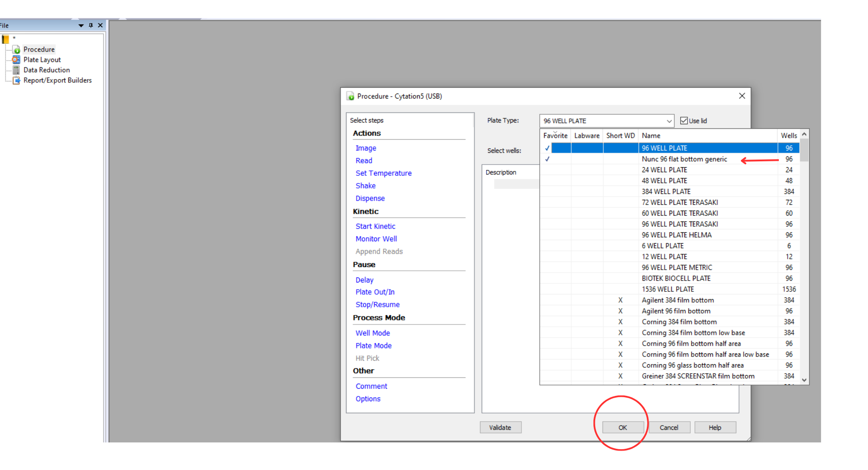Select the 1536 WELL PLATE row

670,289
